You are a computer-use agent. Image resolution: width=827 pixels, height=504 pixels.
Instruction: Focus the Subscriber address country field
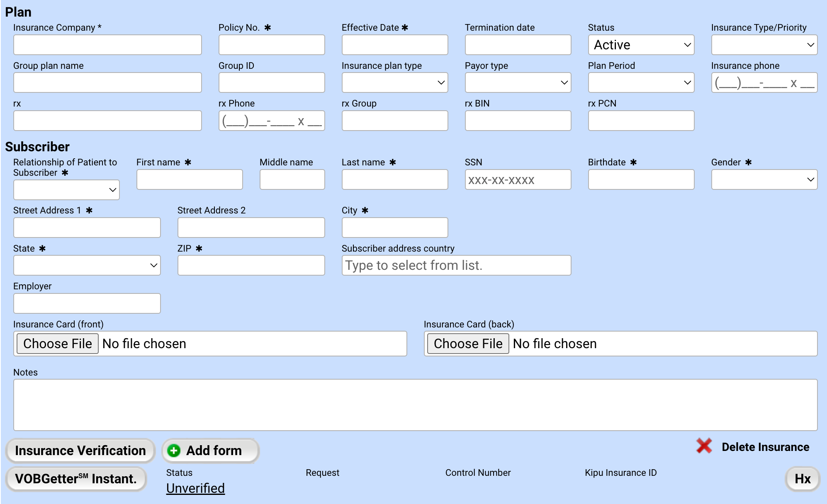pyautogui.click(x=456, y=265)
